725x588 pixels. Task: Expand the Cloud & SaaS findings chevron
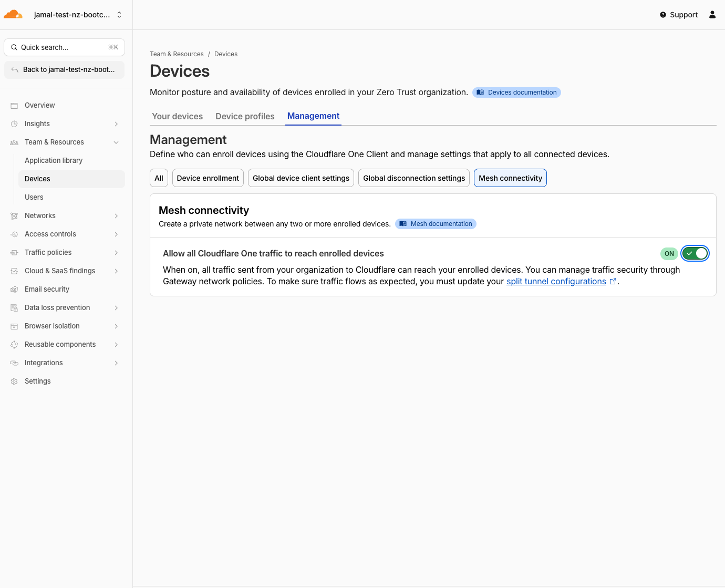point(116,271)
